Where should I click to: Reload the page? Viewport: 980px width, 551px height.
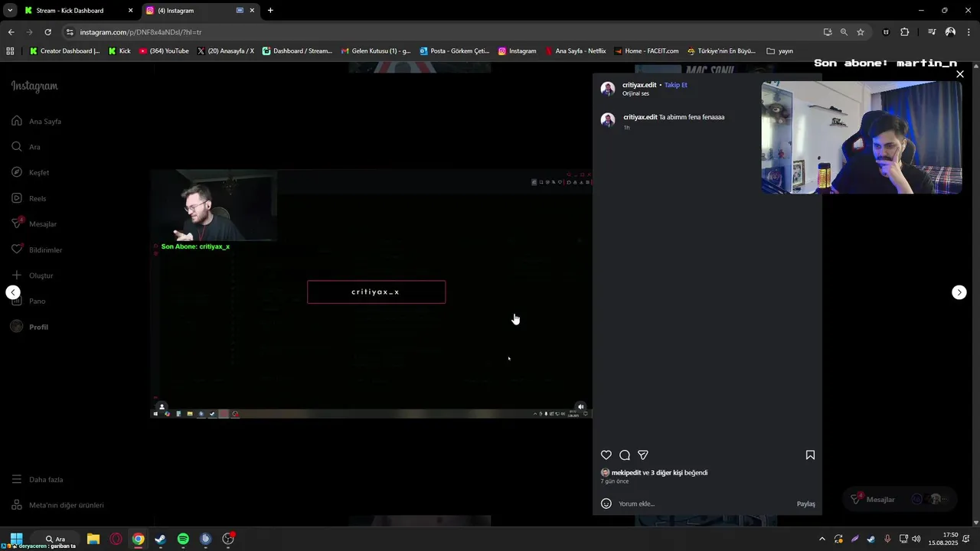(x=47, y=32)
